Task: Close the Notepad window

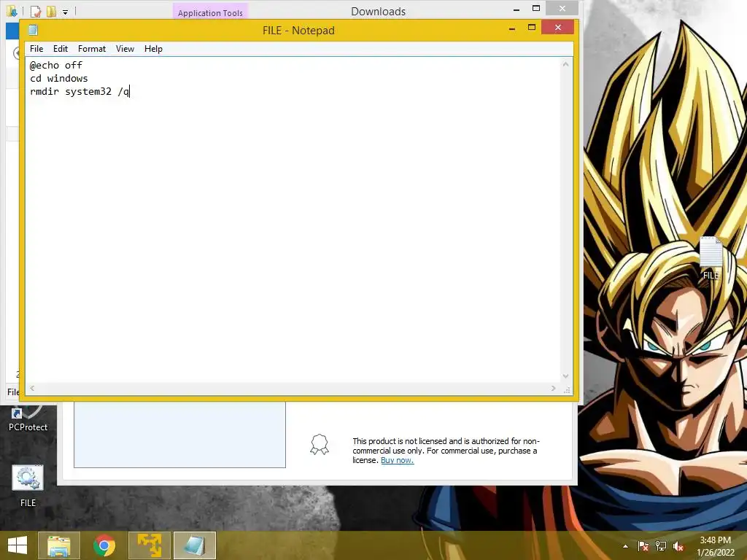Action: point(558,28)
